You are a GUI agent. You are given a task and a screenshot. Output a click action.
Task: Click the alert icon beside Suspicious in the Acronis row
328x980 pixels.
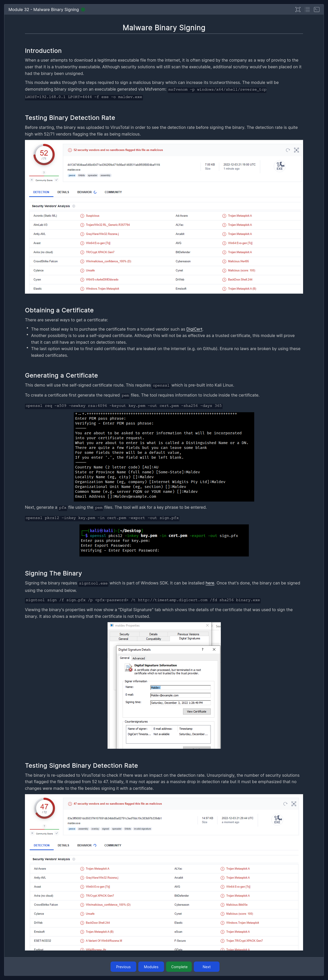[82, 216]
